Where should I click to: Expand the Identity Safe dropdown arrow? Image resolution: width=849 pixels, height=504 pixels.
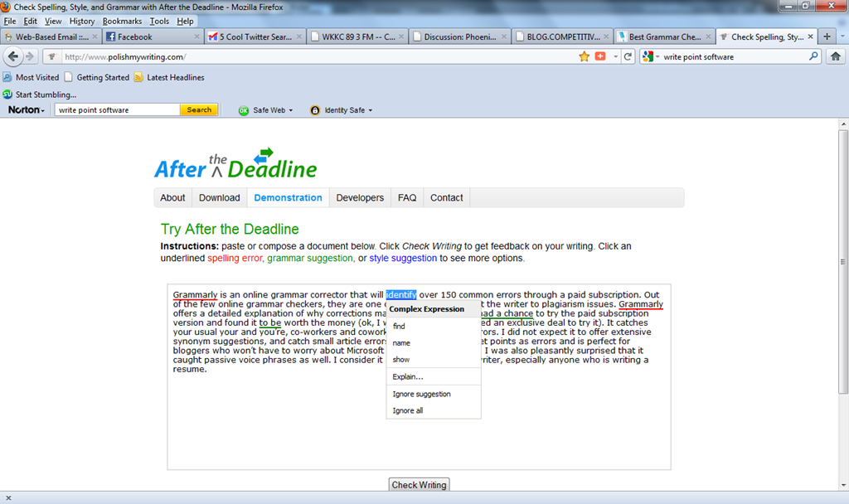click(371, 110)
